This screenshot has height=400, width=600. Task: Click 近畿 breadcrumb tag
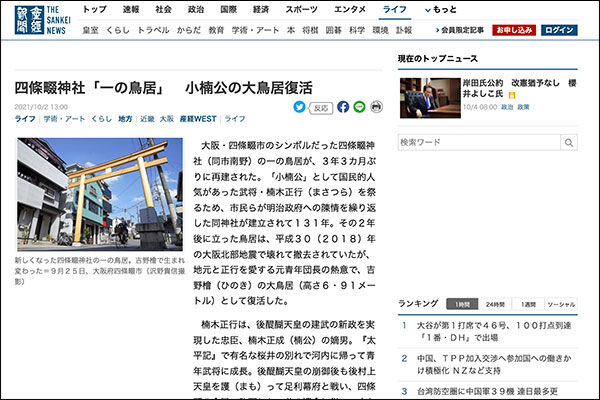(x=147, y=119)
